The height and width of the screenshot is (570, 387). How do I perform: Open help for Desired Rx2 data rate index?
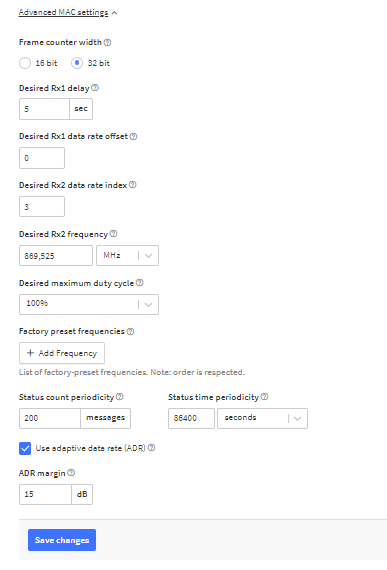[133, 185]
